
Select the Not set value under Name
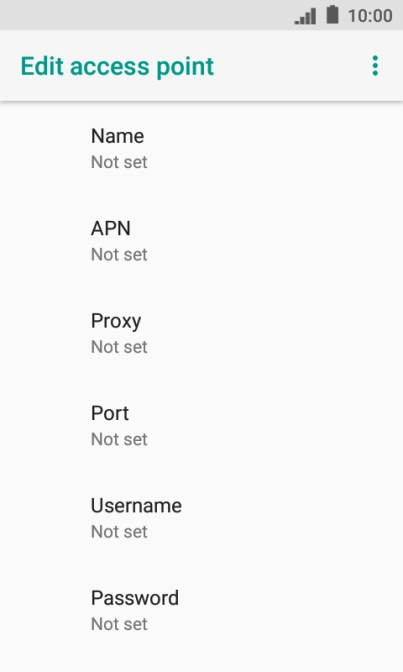(x=119, y=162)
